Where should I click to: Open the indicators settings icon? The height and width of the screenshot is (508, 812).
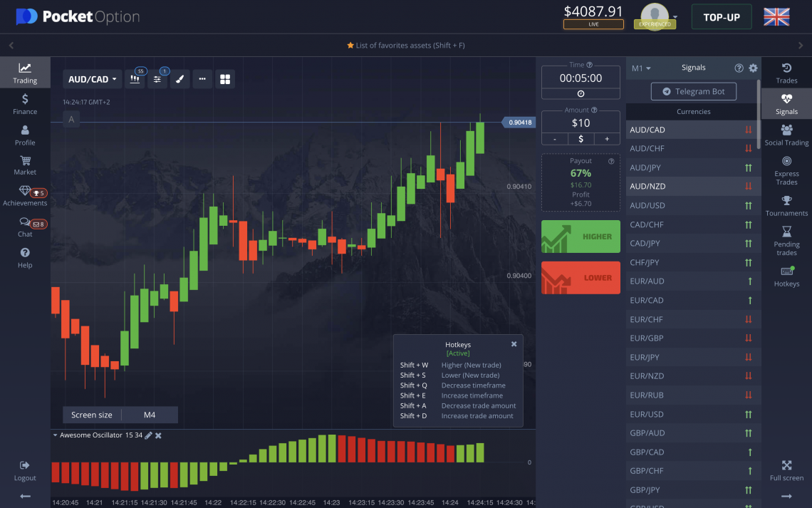(157, 80)
